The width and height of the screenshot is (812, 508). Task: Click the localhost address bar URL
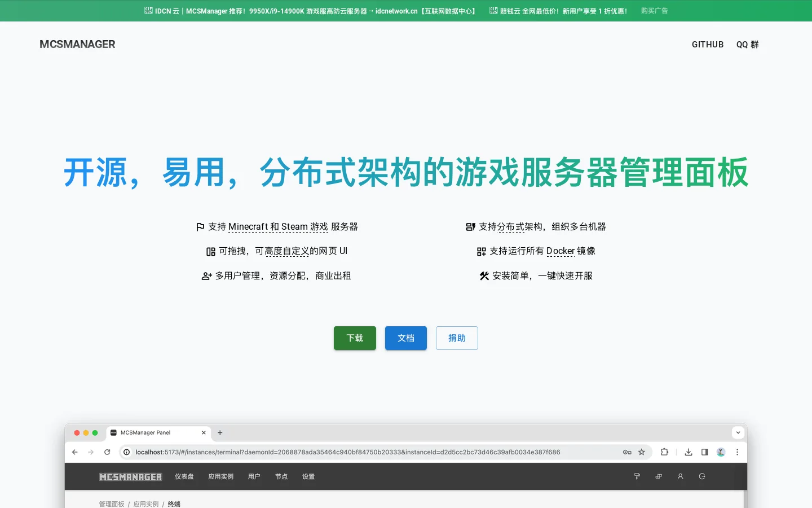(x=348, y=452)
